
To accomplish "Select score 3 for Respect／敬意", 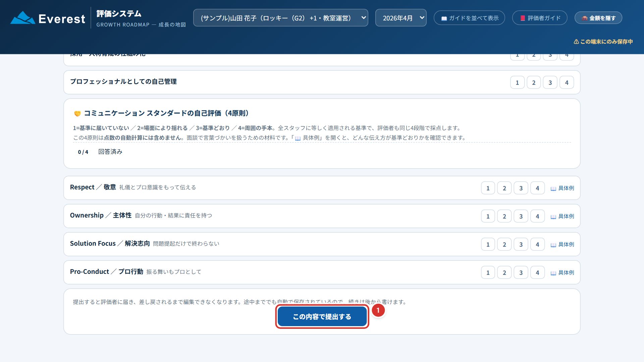I will pyautogui.click(x=521, y=188).
